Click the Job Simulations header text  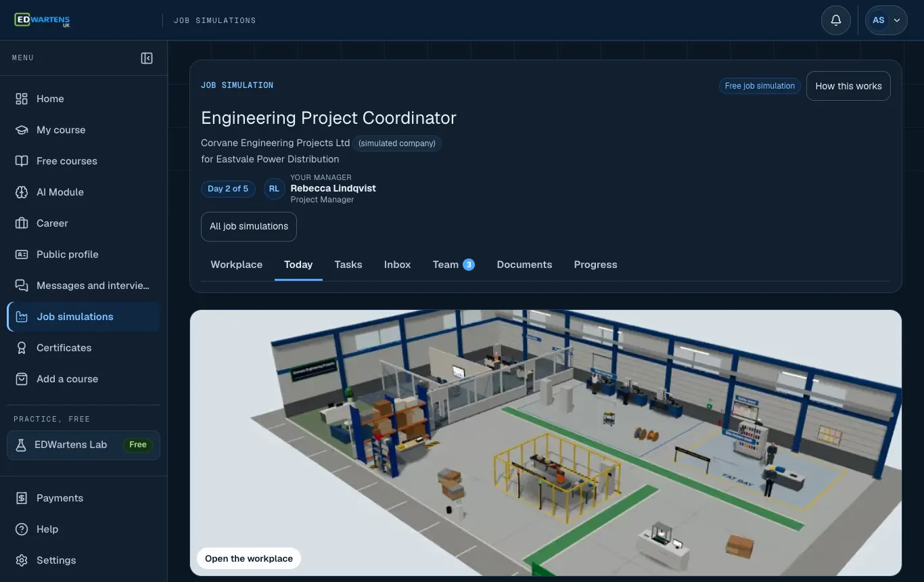click(x=215, y=20)
